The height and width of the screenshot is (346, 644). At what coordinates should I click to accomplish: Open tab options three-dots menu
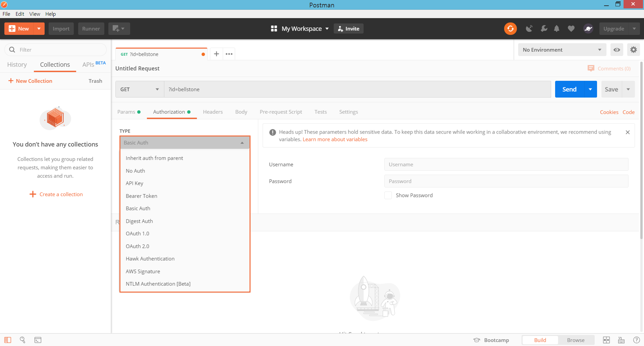tap(229, 54)
